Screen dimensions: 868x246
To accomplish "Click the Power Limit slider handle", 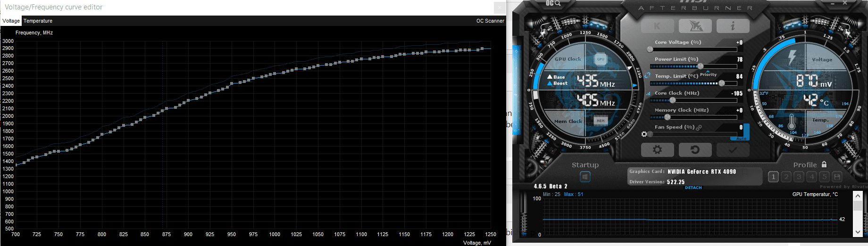I will [x=701, y=66].
